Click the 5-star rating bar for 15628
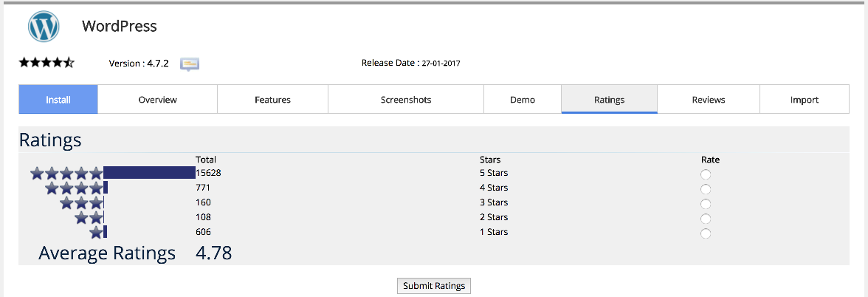This screenshot has width=868, height=297. 149,173
